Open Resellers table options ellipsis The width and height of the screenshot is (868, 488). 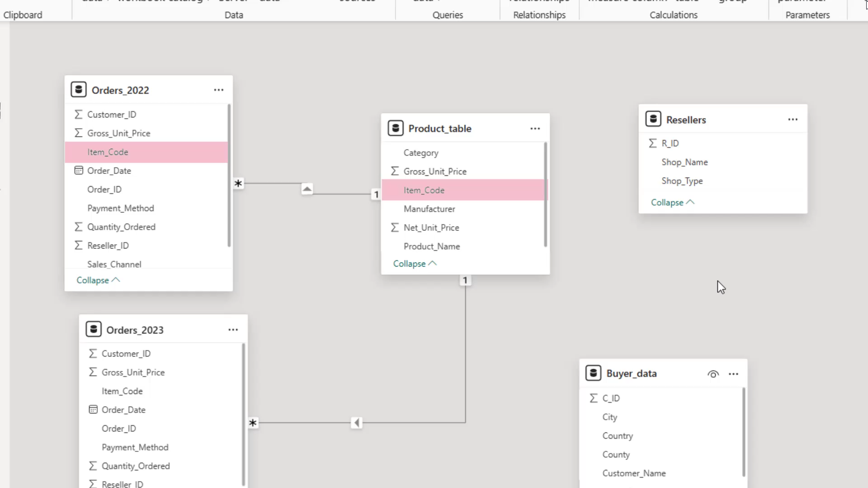(793, 120)
